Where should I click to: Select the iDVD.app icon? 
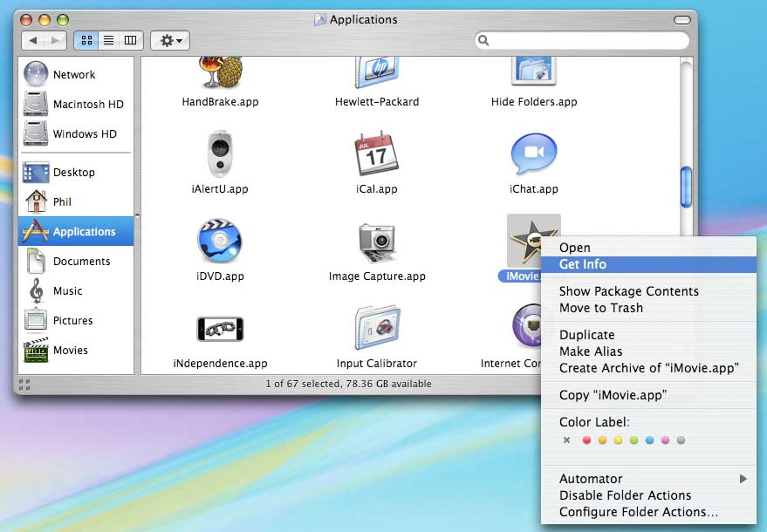pyautogui.click(x=220, y=241)
